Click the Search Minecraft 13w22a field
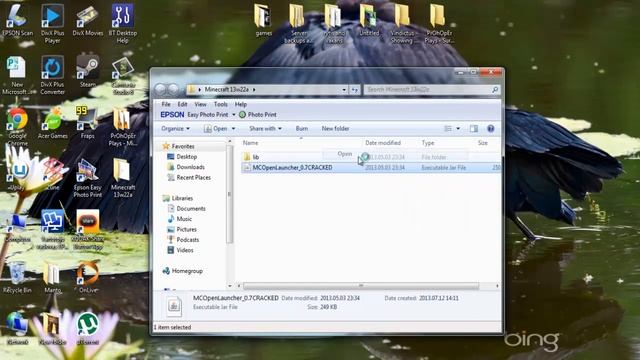 pos(432,89)
